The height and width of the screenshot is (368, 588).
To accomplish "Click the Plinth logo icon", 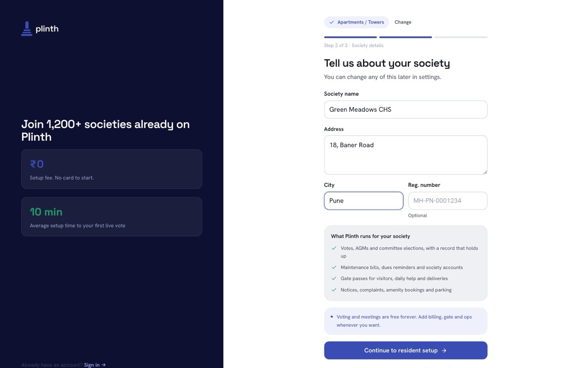I will tap(26, 29).
